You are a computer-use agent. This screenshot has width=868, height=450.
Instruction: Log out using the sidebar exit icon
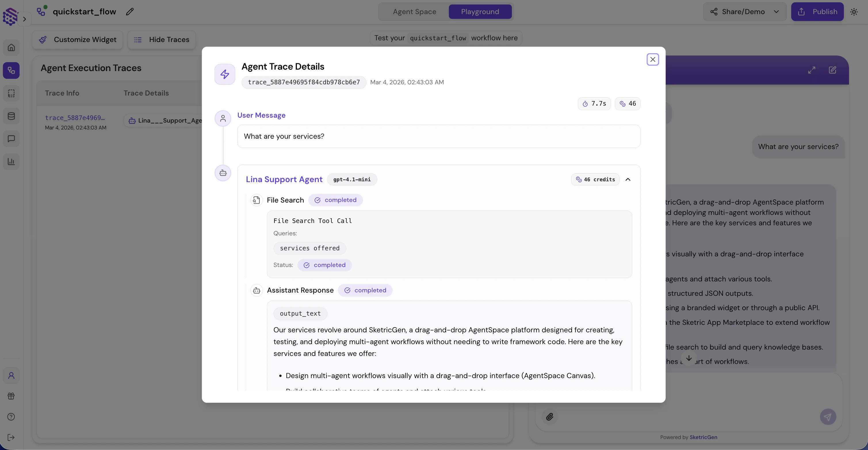point(11,437)
